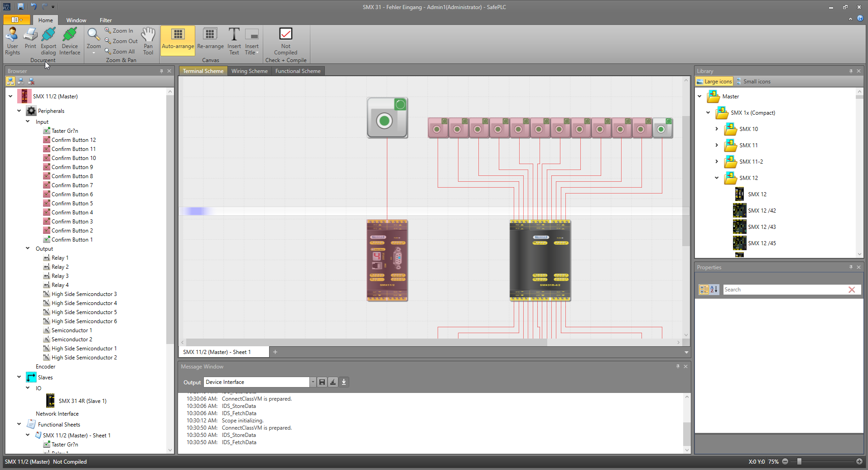The image size is (868, 470).
Task: Collapse the Functional Sheets node
Action: (19, 424)
